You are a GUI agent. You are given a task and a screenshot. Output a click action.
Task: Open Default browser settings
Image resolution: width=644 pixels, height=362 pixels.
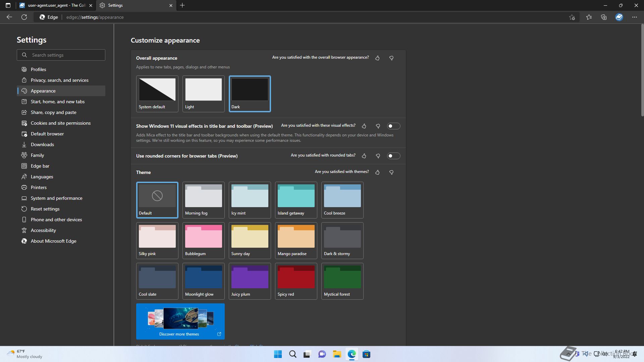tap(61, 134)
